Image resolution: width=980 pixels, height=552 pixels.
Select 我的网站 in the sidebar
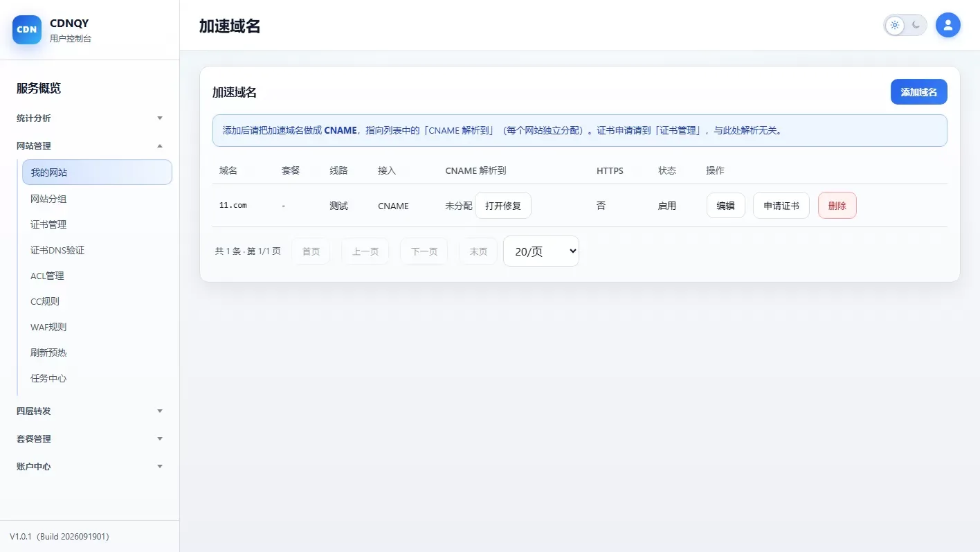click(x=97, y=172)
